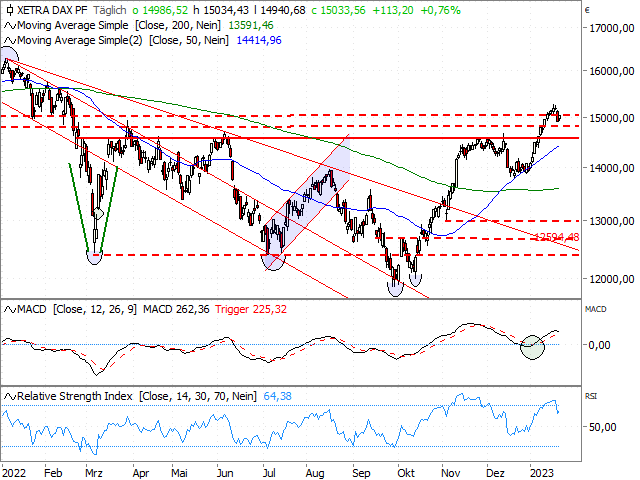The width and height of the screenshot is (640, 480).
Task: Click the 12000,00 price axis label
Action: (611, 279)
